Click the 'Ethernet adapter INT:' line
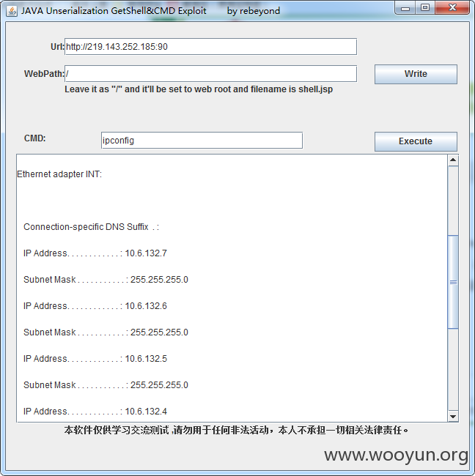The height and width of the screenshot is (476, 475). [x=59, y=174]
